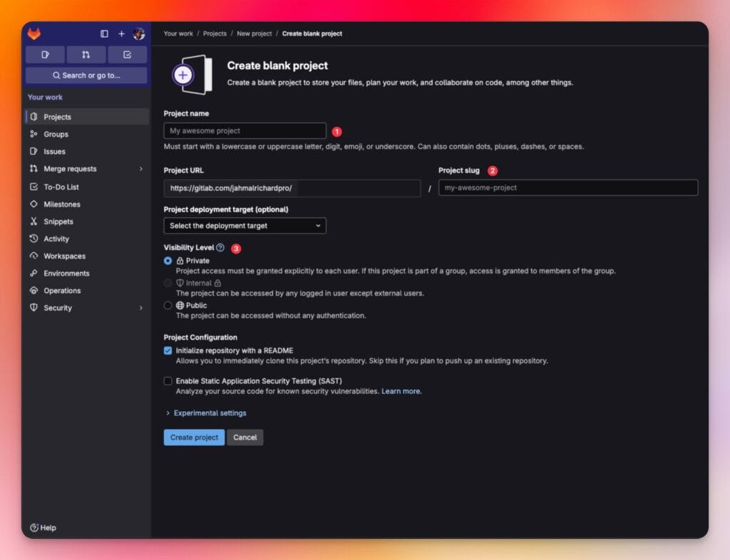Open Issues in the sidebar
The width and height of the screenshot is (730, 560).
[x=87, y=151]
